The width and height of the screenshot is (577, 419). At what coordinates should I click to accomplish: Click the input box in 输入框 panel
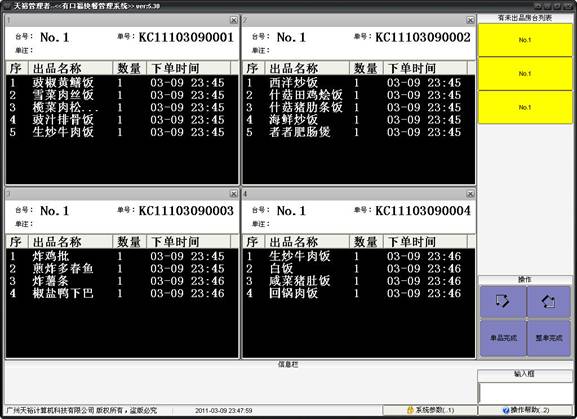[x=525, y=393]
